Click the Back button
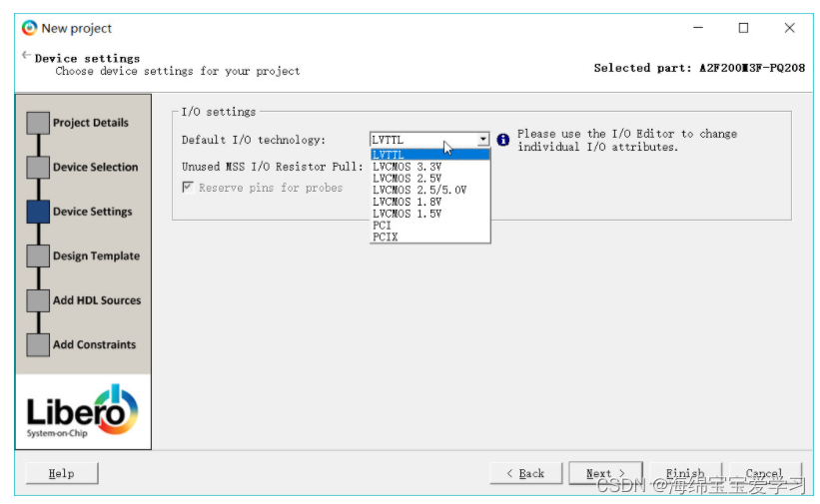 pos(525,473)
